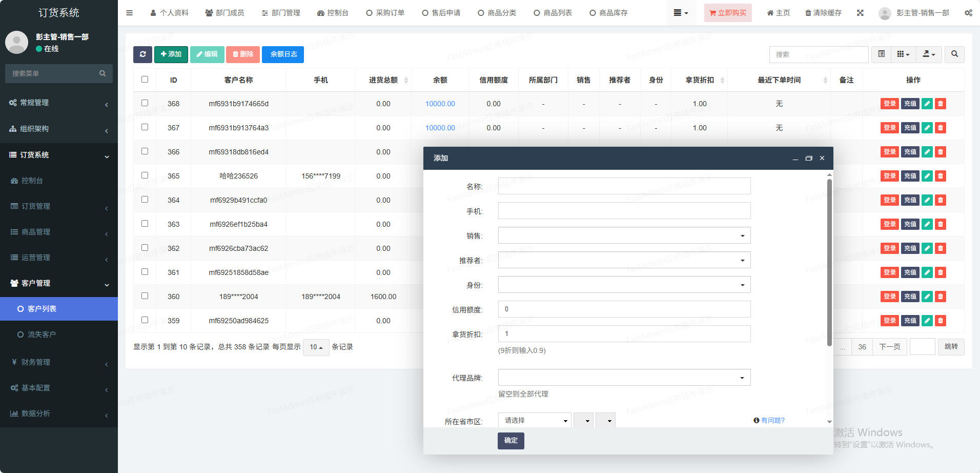Click the add dialog vertical scrollbar
Image resolution: width=980 pixels, height=473 pixels.
click(829, 262)
